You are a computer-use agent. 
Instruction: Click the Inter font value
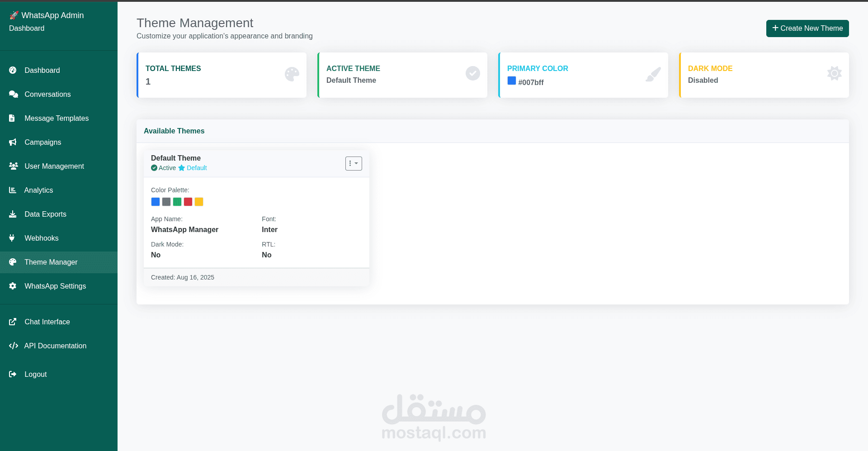coord(269,229)
